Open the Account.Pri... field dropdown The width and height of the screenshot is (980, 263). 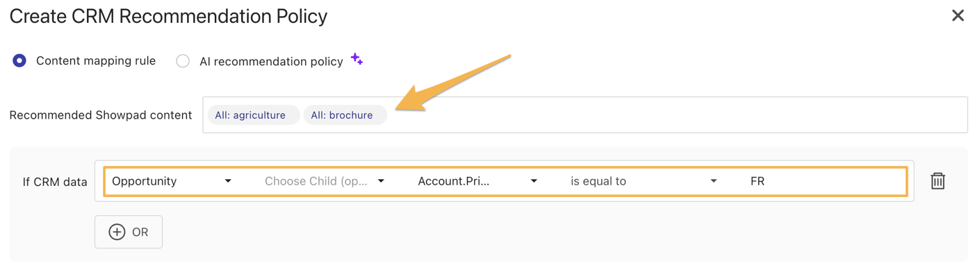click(x=477, y=181)
